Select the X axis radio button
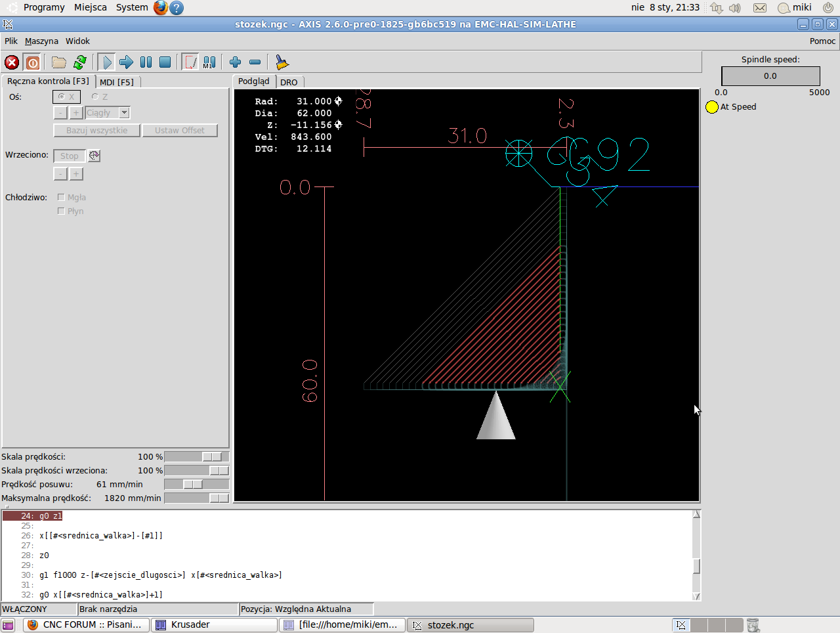 66,97
